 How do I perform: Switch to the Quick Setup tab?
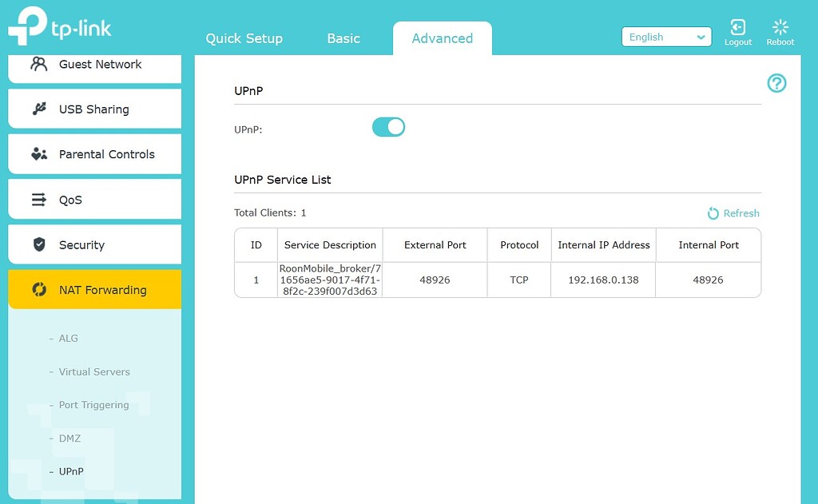244,38
